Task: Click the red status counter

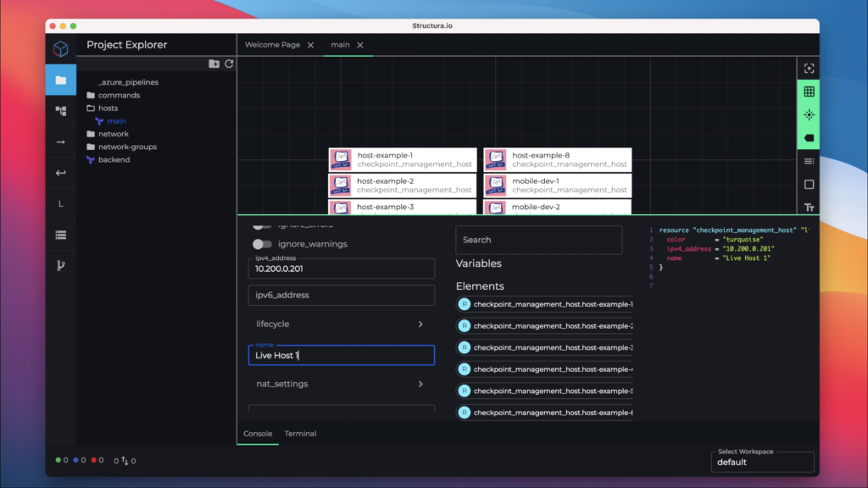Action: pos(97,460)
